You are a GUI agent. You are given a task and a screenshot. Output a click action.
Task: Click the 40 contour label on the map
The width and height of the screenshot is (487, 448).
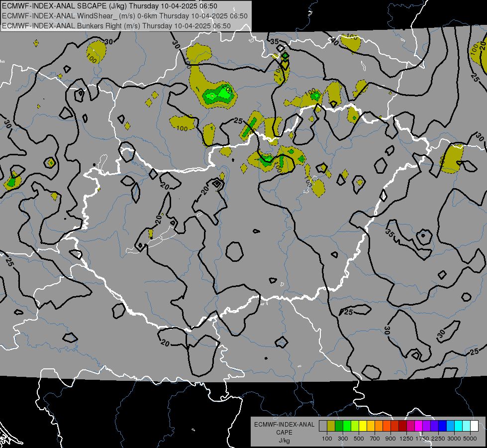(335, 41)
